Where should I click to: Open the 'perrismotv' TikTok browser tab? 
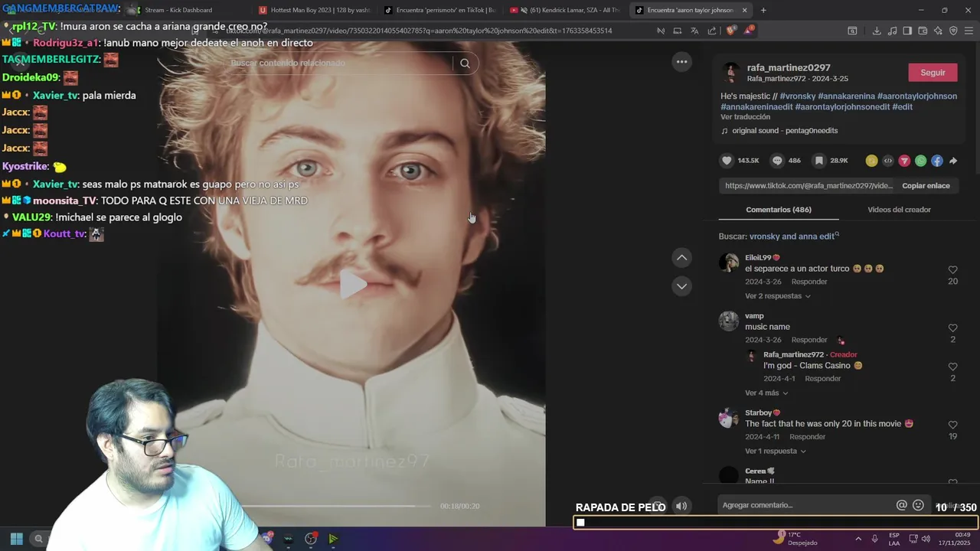(439, 10)
